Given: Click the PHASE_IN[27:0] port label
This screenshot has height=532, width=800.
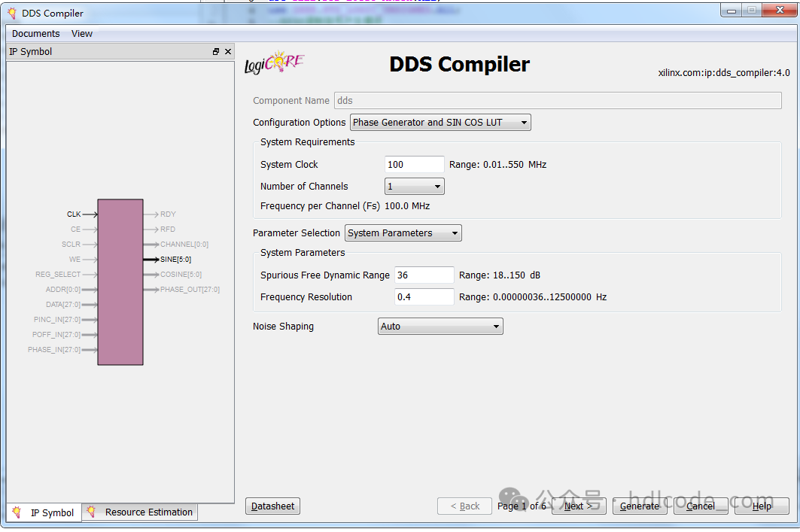Looking at the screenshot, I should [54, 350].
